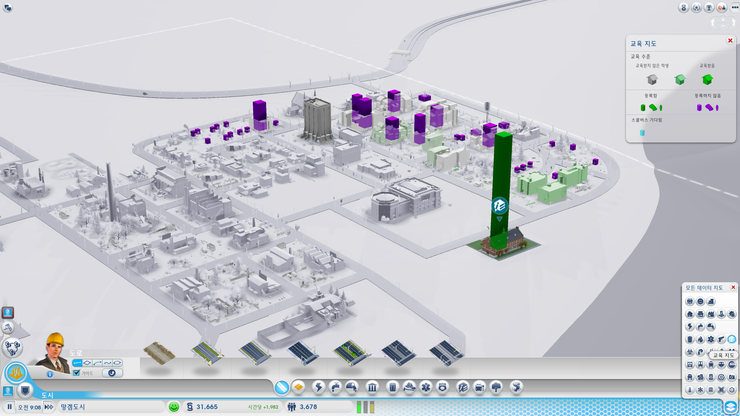Click the population count 3,678
This screenshot has height=416, width=740.
point(308,407)
